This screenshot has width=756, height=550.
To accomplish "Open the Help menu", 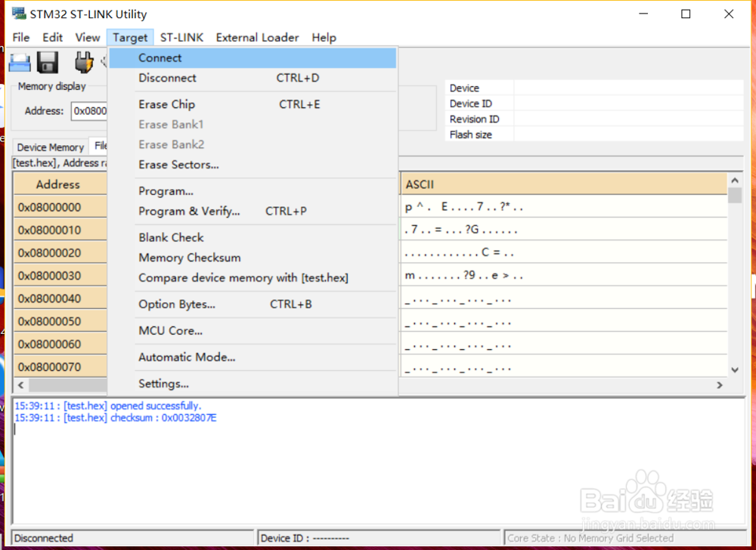I will pos(324,38).
